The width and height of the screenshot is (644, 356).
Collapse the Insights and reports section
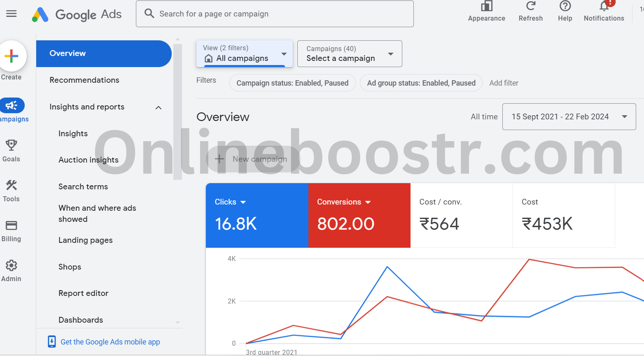(159, 107)
